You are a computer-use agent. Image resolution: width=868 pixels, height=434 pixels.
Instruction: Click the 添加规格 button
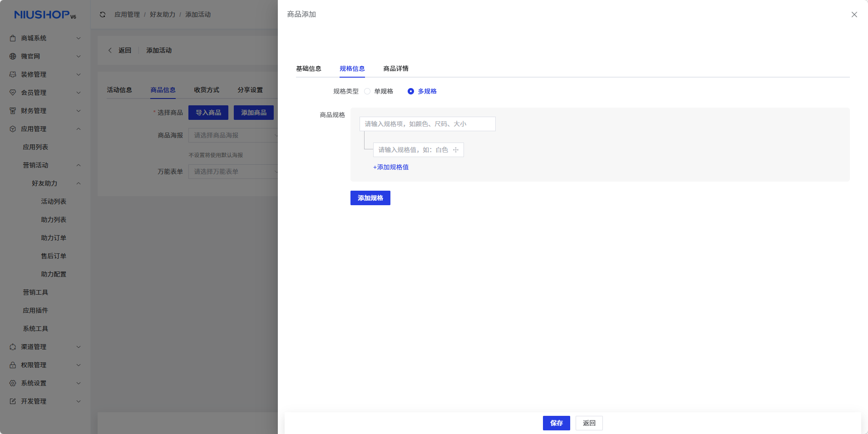pyautogui.click(x=370, y=198)
